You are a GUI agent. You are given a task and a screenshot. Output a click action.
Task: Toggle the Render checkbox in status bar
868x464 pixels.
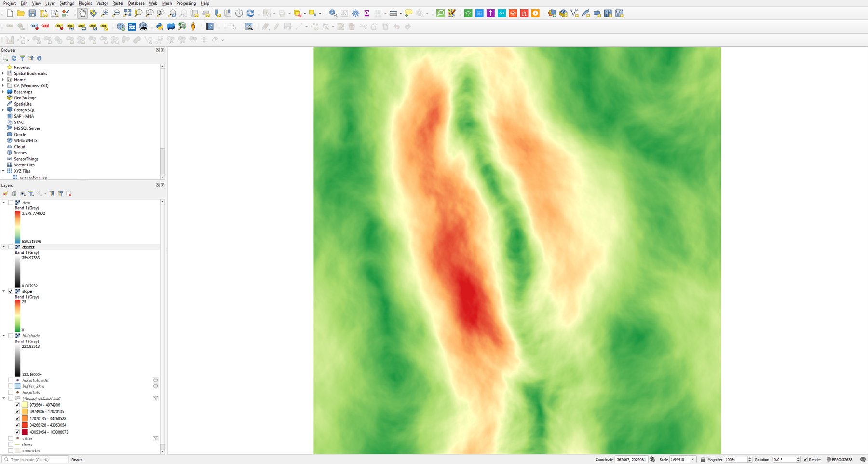pos(805,460)
